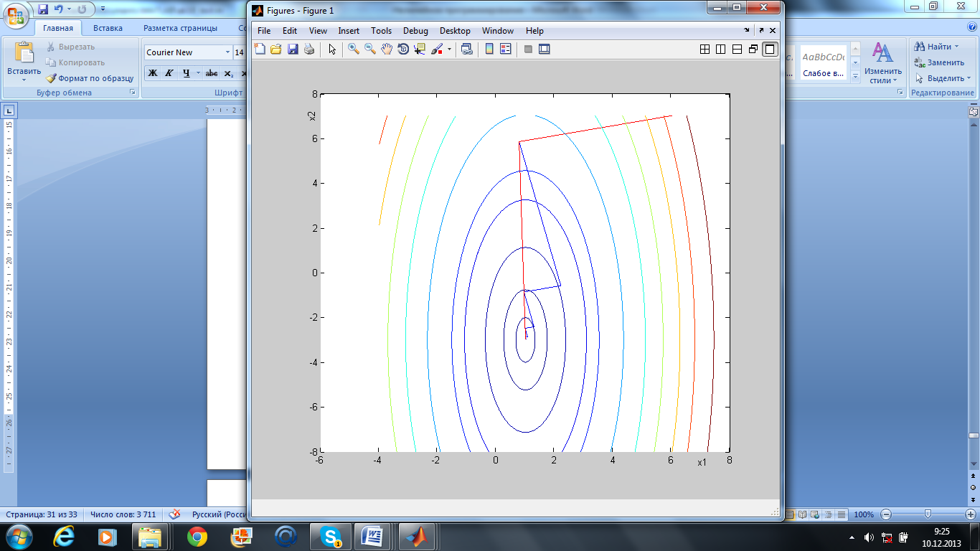Activate the Zoom Out magnifier tool
980x551 pixels.
point(370,49)
